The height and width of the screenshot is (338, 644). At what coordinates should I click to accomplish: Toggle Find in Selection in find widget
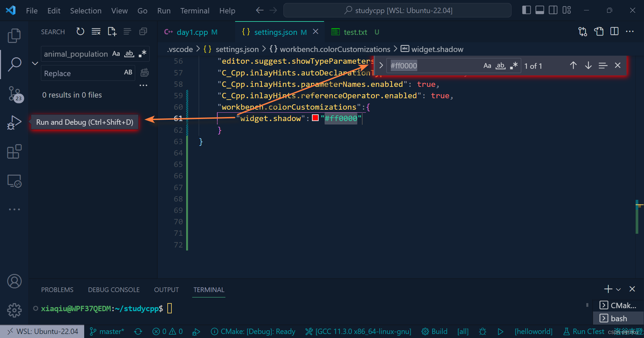point(603,65)
